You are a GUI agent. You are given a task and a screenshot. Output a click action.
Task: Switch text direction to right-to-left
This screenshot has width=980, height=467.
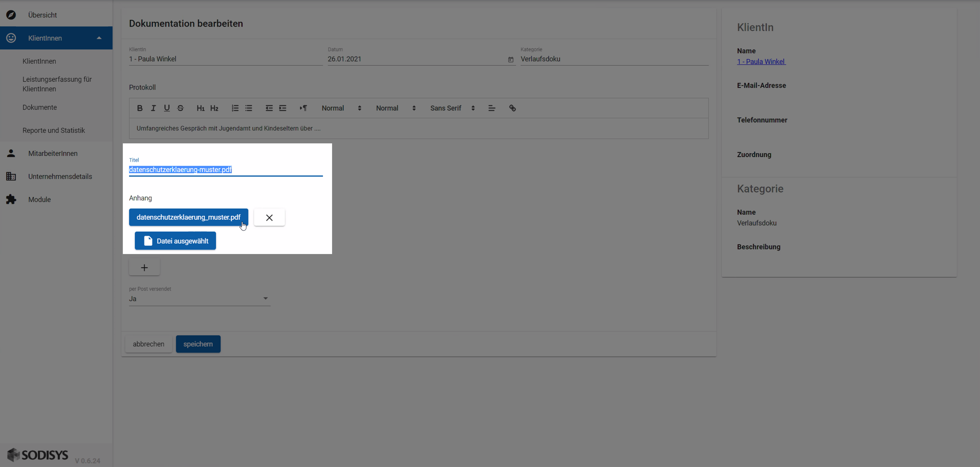(x=303, y=108)
